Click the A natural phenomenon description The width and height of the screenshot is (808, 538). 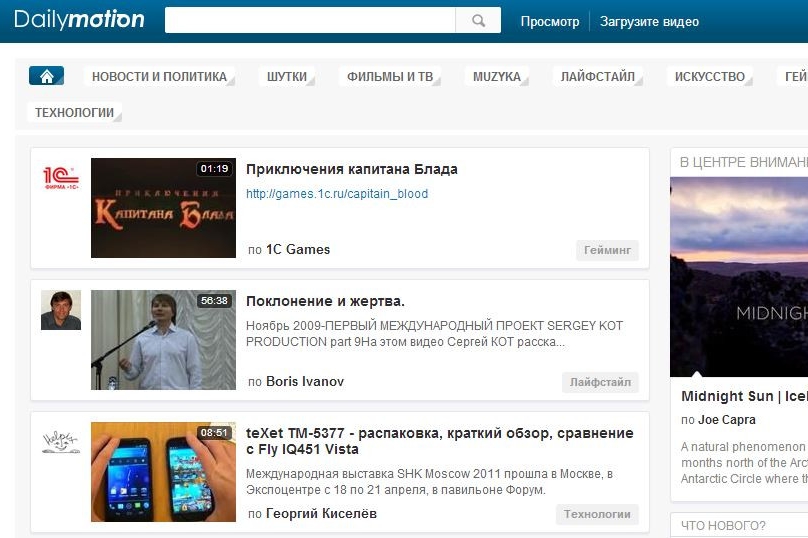click(744, 462)
